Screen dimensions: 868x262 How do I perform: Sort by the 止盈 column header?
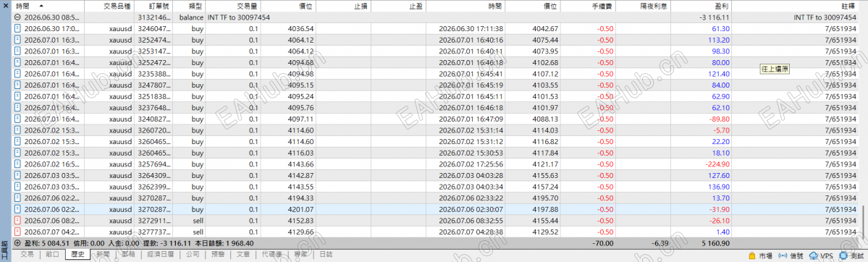click(x=399, y=6)
